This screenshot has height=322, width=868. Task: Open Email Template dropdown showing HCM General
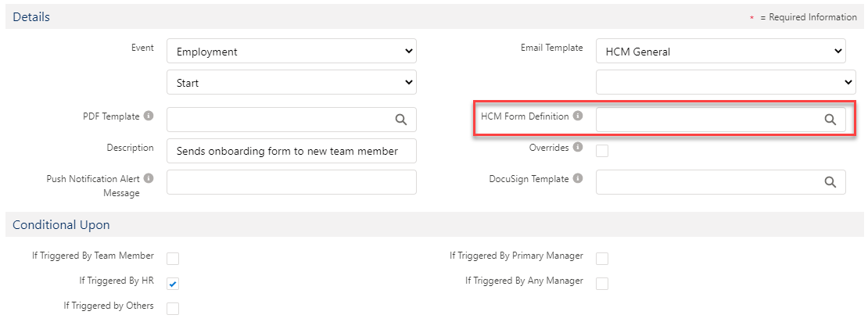point(720,52)
